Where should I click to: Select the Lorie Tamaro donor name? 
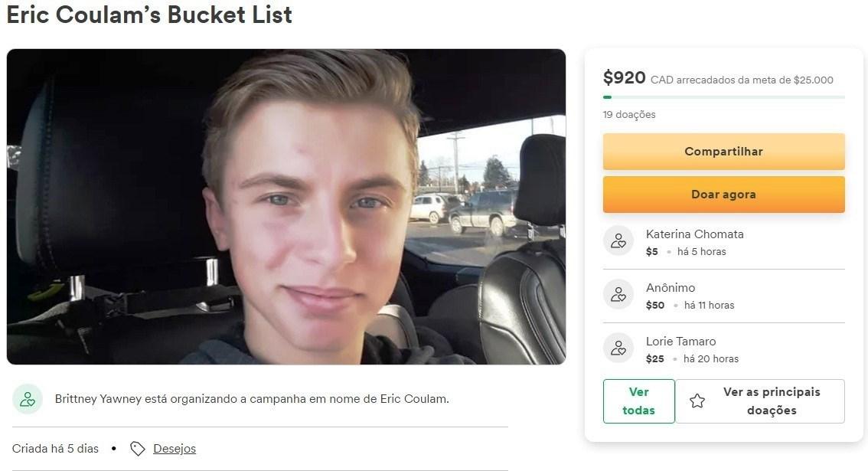[x=680, y=342]
